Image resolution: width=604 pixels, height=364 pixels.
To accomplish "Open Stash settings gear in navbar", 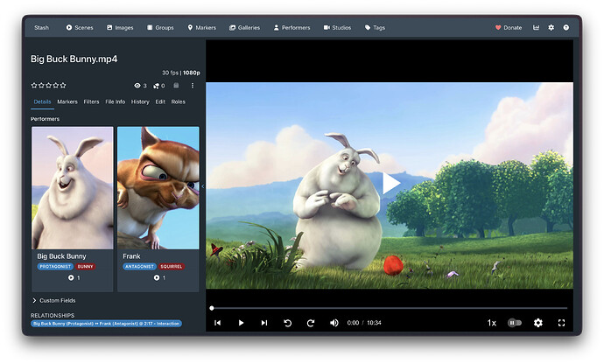I will [551, 28].
